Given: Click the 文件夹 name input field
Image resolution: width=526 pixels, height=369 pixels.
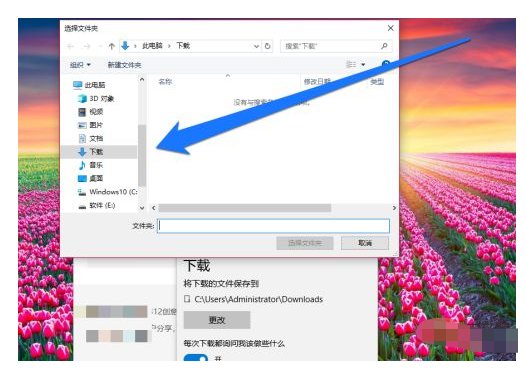Looking at the screenshot, I should (x=273, y=226).
